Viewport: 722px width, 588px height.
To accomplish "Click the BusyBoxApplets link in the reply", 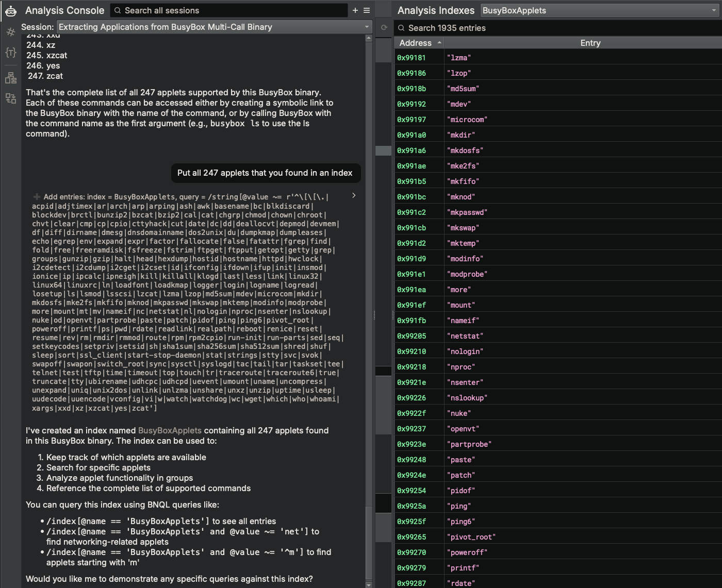I will tap(170, 430).
